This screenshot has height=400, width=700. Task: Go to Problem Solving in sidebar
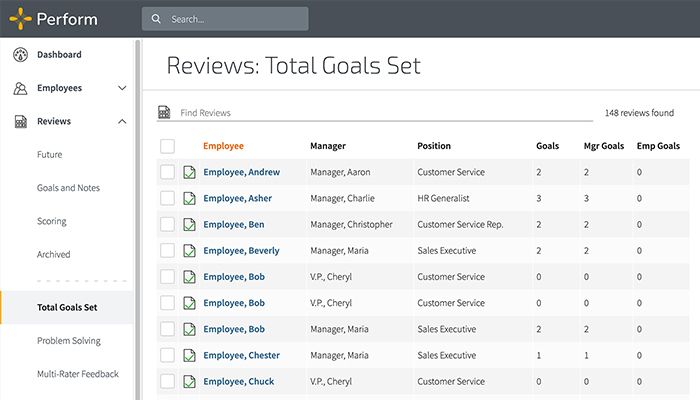[68, 341]
